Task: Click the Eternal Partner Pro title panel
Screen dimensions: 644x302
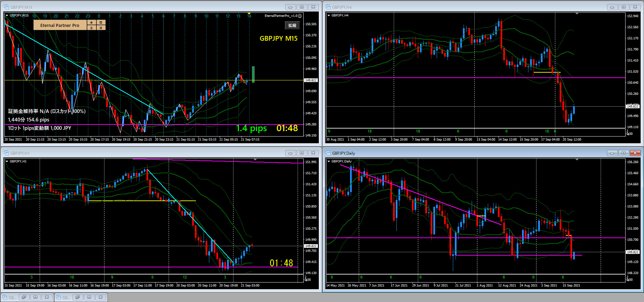Action: coord(60,25)
